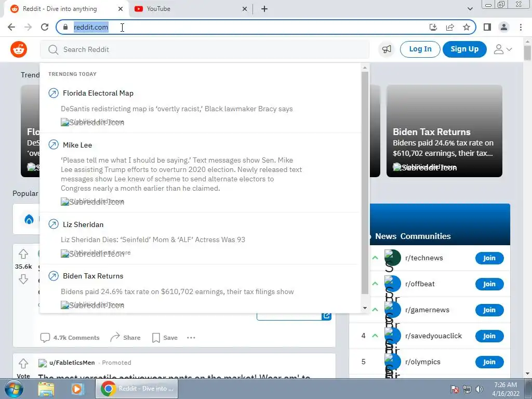Open new browser tab
Screen dimensions: 532x399
coord(264,9)
